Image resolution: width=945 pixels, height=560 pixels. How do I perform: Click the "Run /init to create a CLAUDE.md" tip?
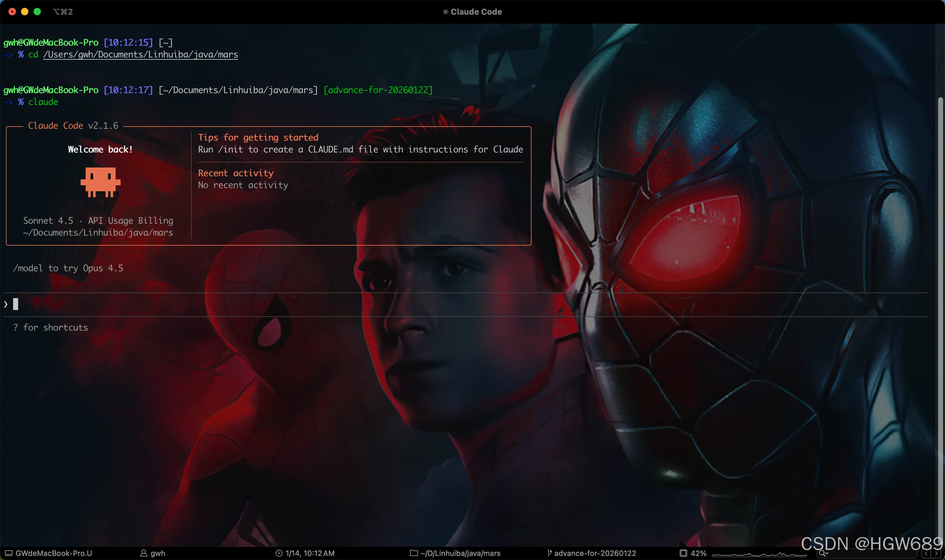(x=361, y=149)
